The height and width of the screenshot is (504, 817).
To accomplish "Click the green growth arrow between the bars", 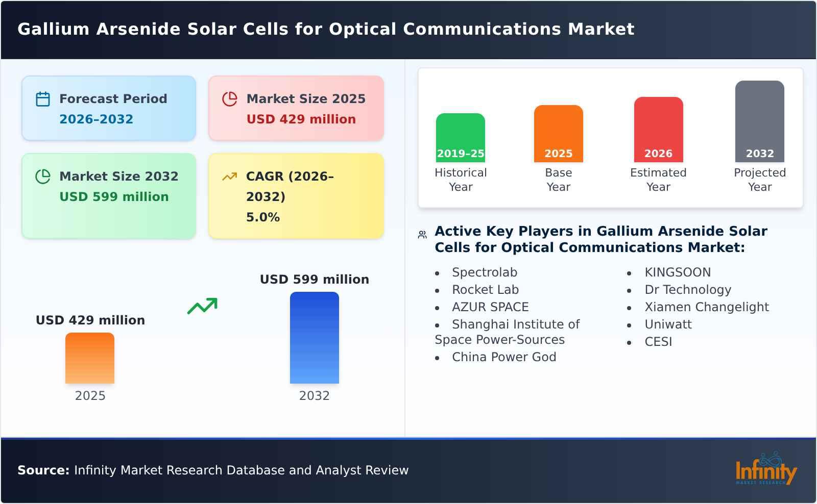I will point(203,306).
